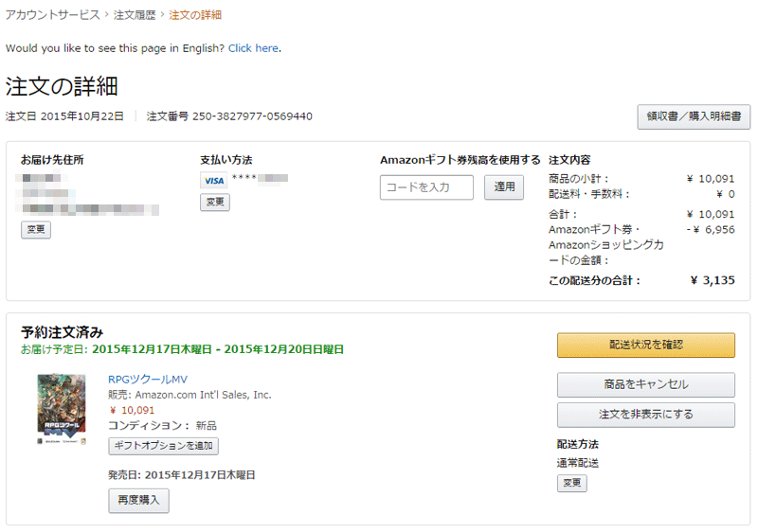The image size is (758, 532).
Task: Open 注文履歴 breadcrumb link
Action: pyautogui.click(x=135, y=15)
